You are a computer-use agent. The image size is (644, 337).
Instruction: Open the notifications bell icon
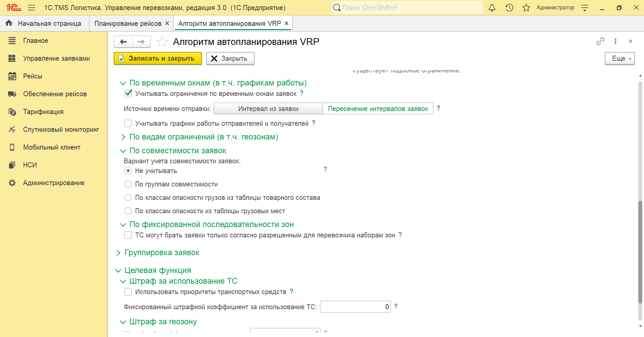(x=492, y=8)
